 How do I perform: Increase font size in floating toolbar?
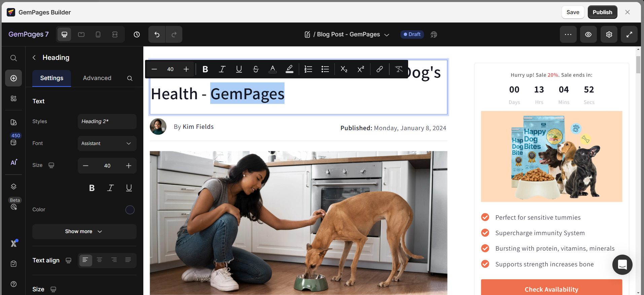pyautogui.click(x=186, y=69)
